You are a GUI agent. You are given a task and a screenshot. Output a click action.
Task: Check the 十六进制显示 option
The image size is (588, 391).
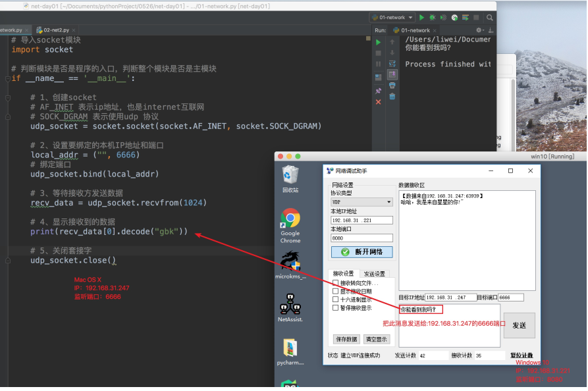(x=336, y=300)
